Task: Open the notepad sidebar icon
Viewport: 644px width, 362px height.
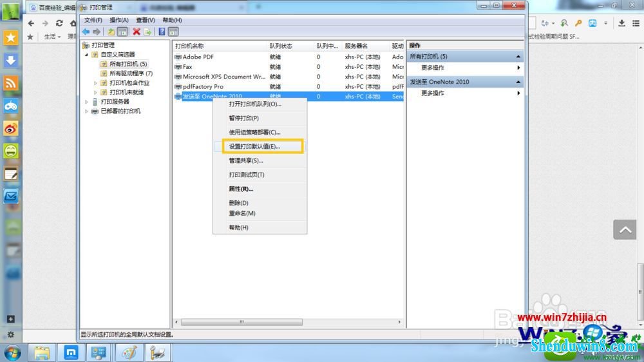Action: [11, 174]
